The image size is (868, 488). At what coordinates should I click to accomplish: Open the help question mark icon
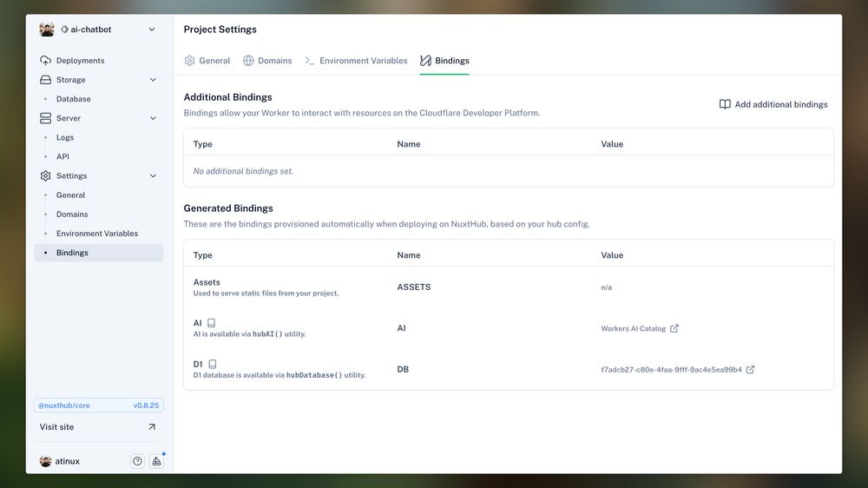[x=137, y=461]
